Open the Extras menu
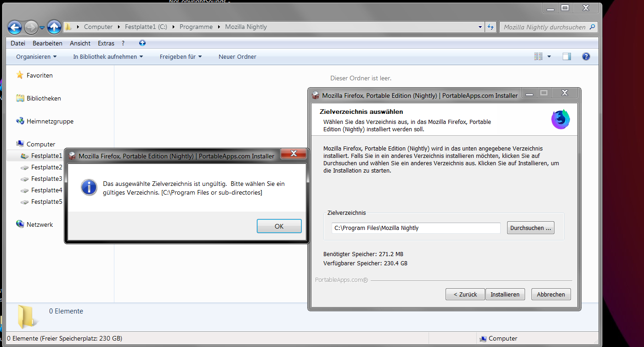 point(106,43)
